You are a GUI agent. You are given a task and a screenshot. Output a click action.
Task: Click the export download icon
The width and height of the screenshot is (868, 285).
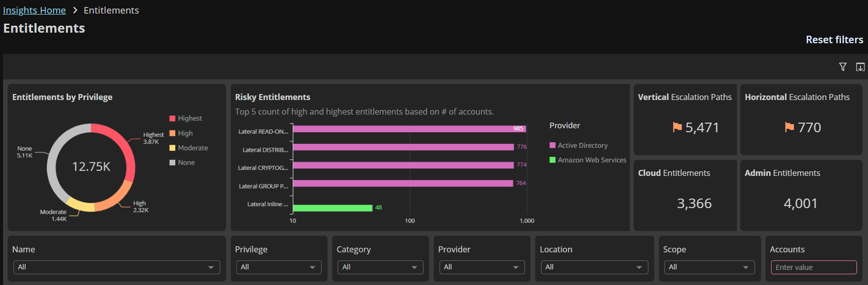tap(860, 67)
